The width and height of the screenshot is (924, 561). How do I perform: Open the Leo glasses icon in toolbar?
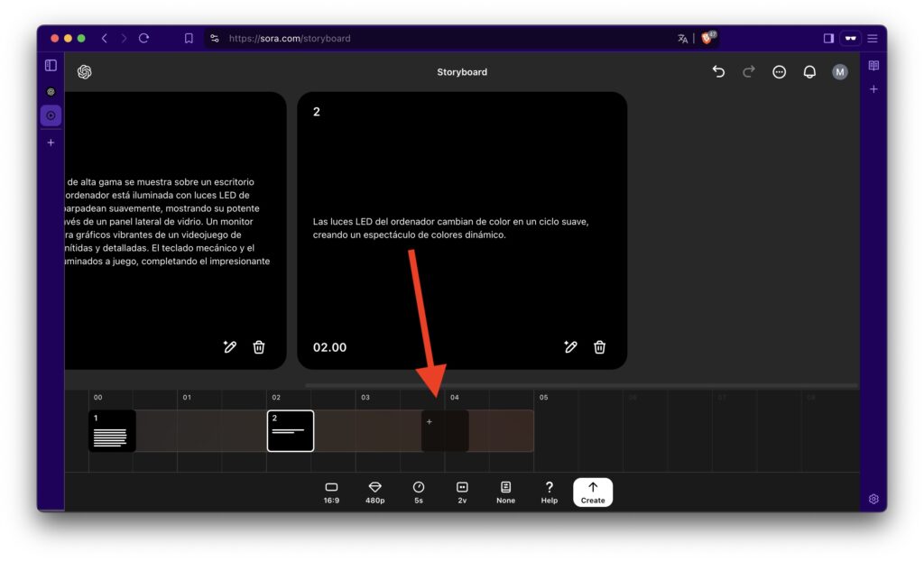pos(850,38)
